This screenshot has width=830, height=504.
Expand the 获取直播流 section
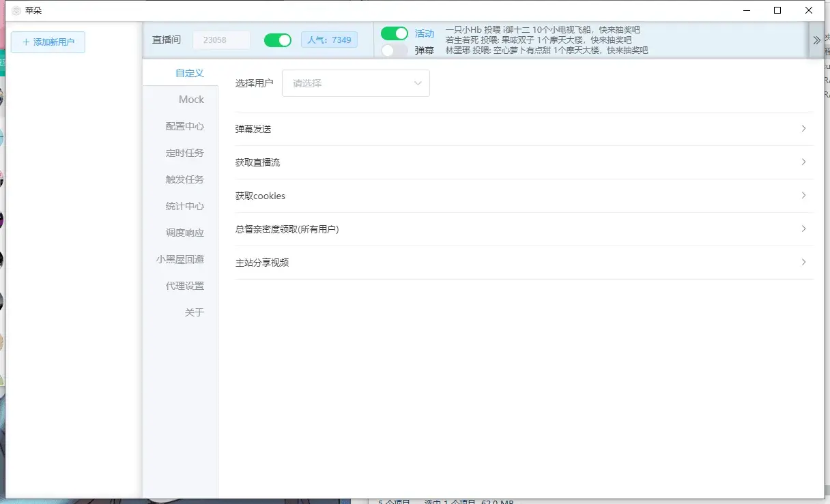pos(524,162)
